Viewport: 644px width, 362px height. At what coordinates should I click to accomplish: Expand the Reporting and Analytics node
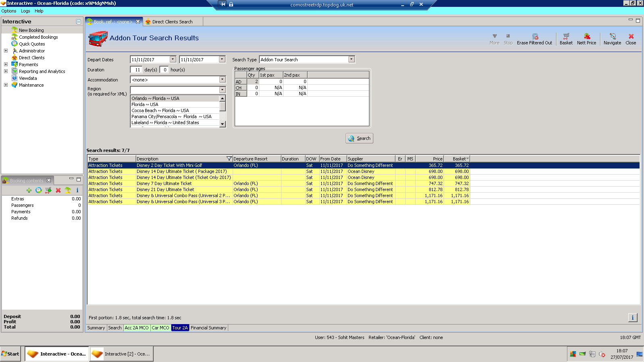[6, 71]
